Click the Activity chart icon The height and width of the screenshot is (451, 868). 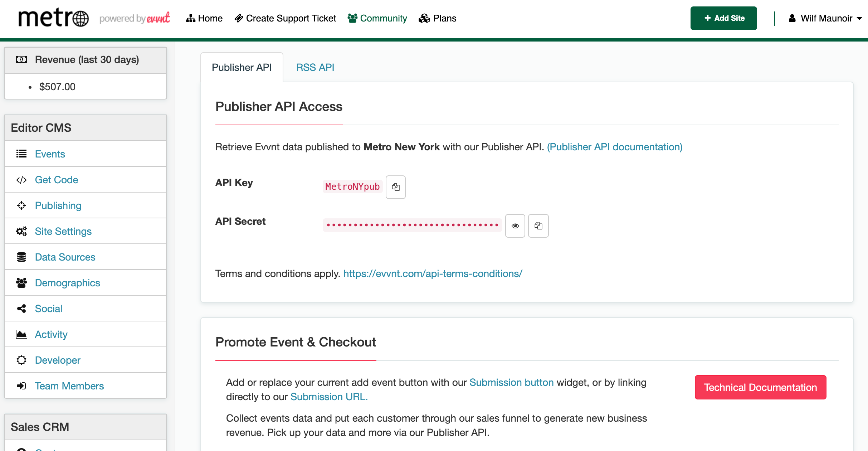[x=21, y=334]
